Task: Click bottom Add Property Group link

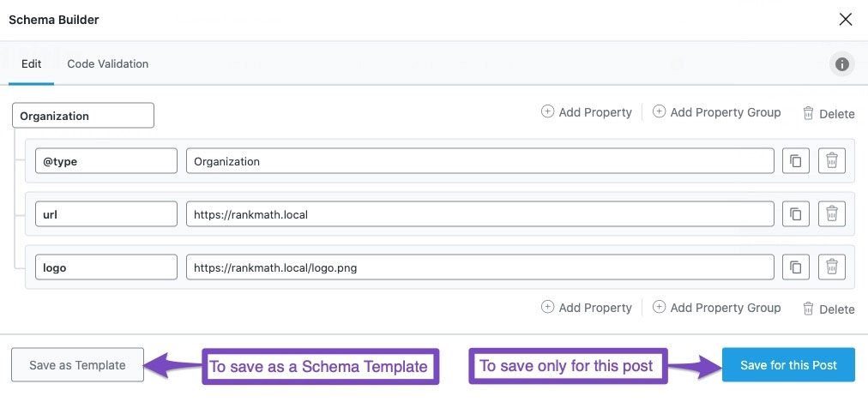Action: point(716,308)
